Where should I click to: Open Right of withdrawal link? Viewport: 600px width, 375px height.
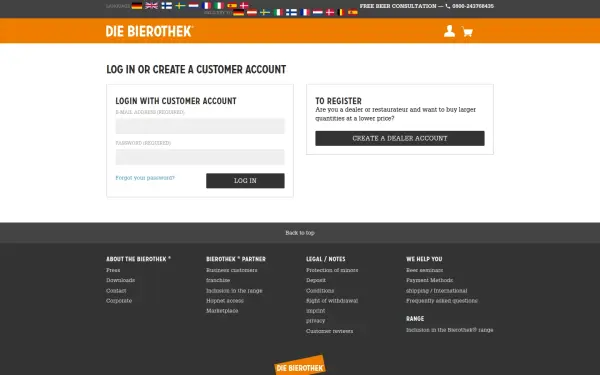pos(332,300)
